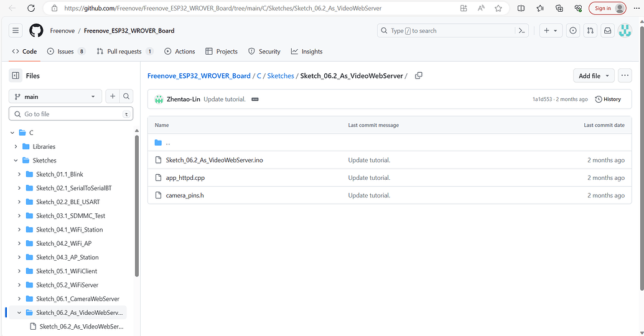The height and width of the screenshot is (336, 644).
Task: Open Read aloud icon in address bar
Action: coord(481,8)
